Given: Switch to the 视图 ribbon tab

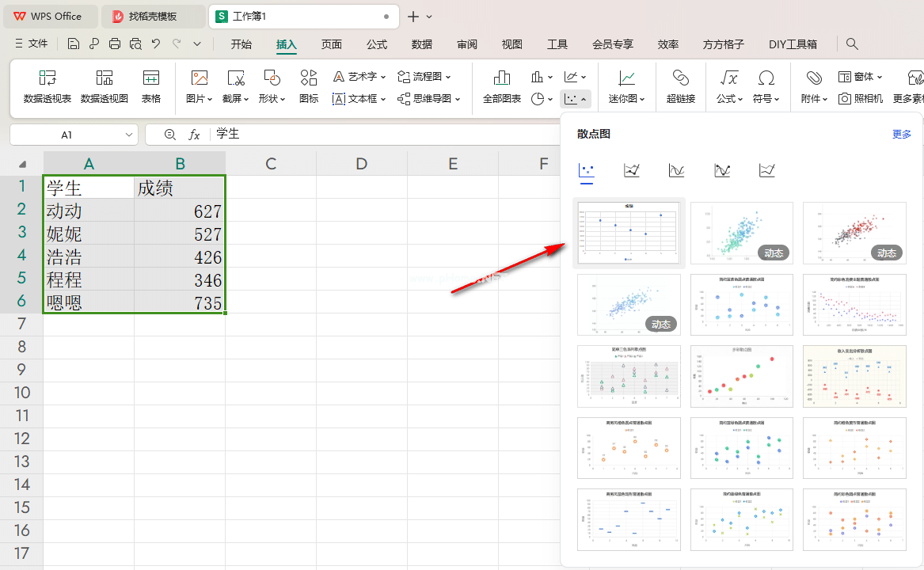Looking at the screenshot, I should pyautogui.click(x=511, y=44).
